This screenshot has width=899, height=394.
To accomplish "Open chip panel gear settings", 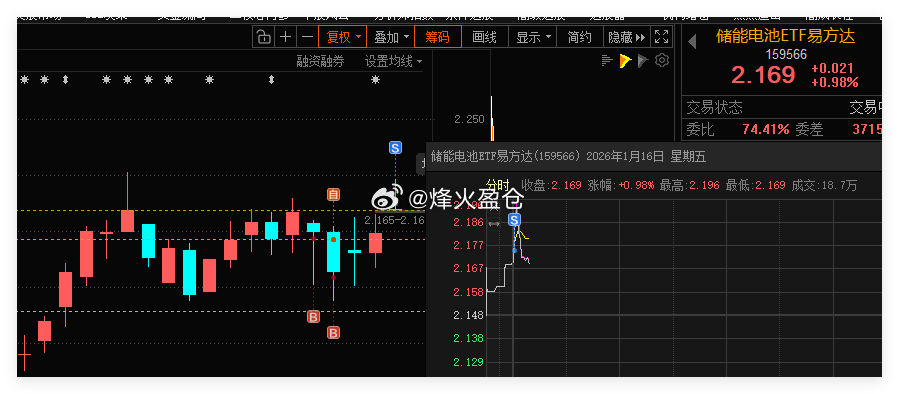I will point(662,60).
